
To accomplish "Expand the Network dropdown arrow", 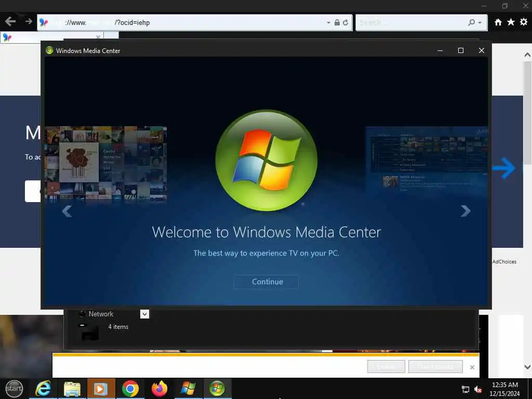I will pos(144,314).
